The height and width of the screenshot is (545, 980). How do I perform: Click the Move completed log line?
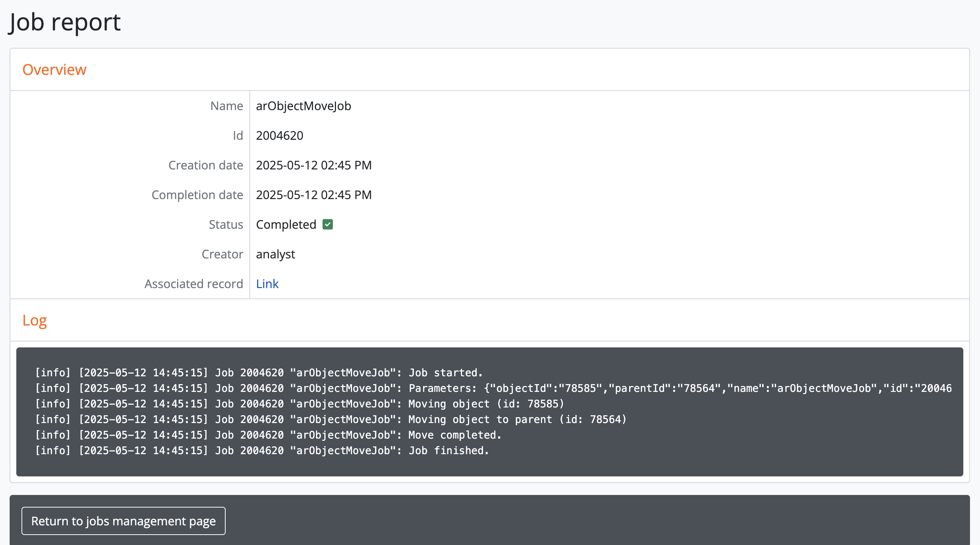[268, 435]
